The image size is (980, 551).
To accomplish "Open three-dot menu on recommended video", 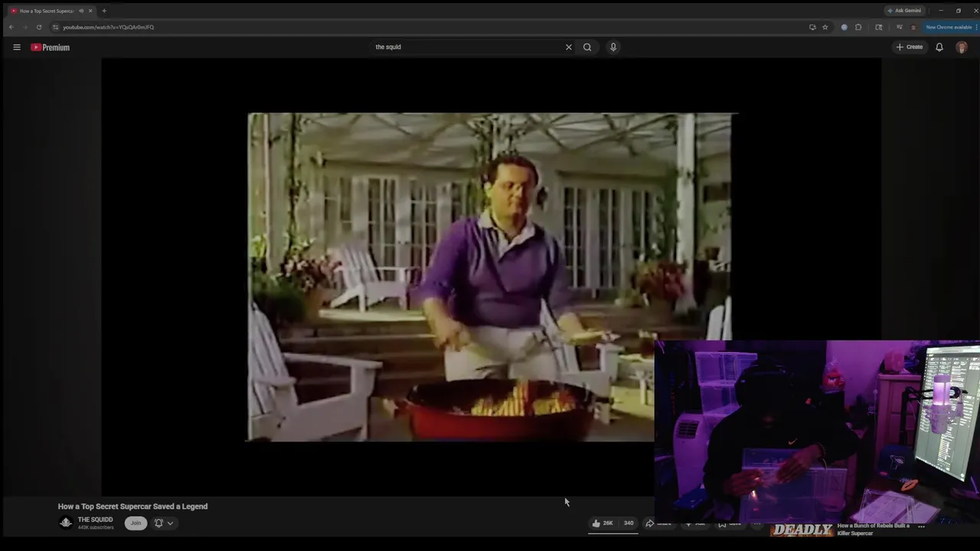I will click(x=922, y=527).
